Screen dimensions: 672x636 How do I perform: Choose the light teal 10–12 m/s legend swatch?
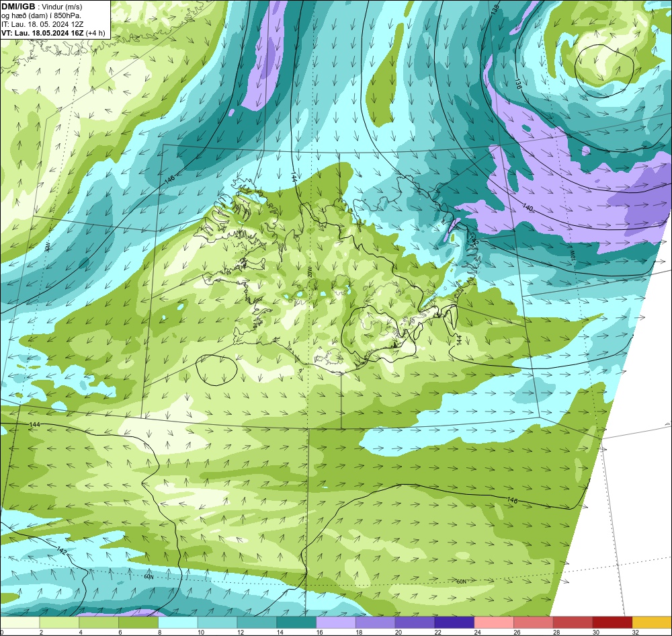point(217,623)
